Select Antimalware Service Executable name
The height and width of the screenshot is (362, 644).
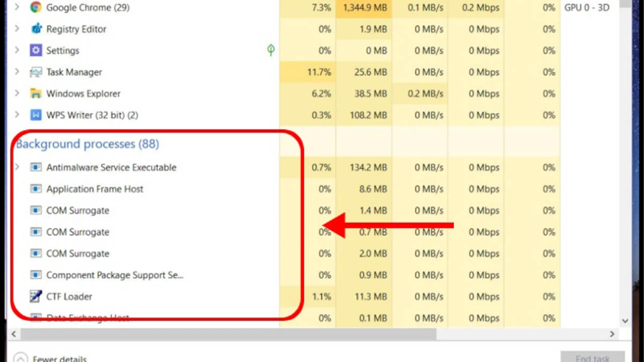[x=111, y=167]
